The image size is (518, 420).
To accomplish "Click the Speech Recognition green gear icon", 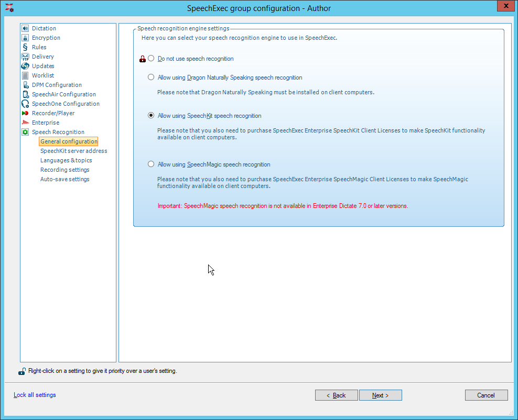I will point(25,132).
